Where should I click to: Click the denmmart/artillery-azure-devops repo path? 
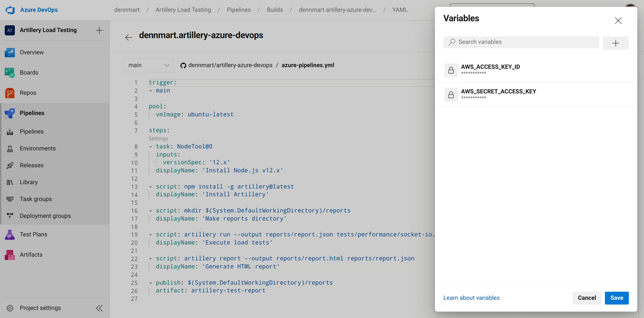click(230, 65)
